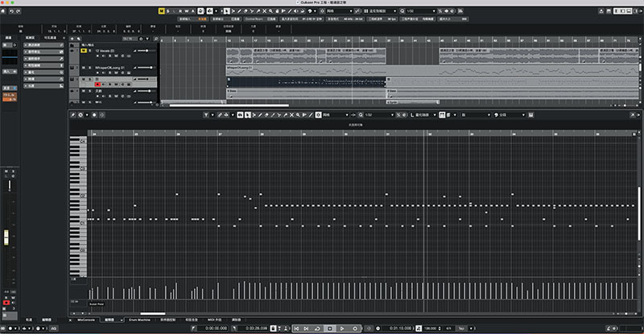Toggle red record enable on selected MIDI track

[x=97, y=85]
